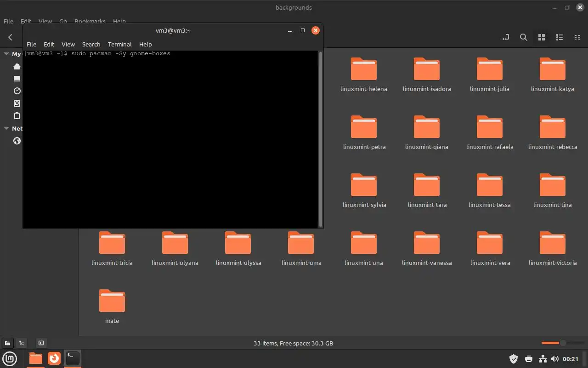Select the linuxmint-tara folder

(x=427, y=190)
